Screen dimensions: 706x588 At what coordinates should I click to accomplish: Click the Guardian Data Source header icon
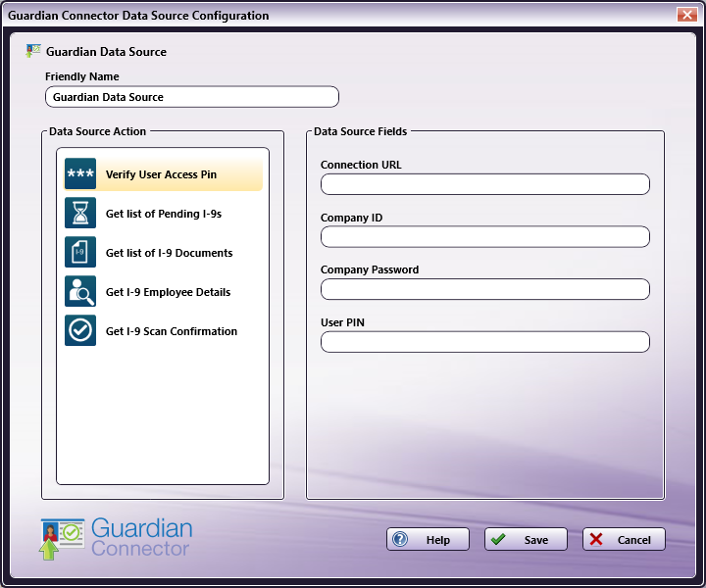click(33, 51)
